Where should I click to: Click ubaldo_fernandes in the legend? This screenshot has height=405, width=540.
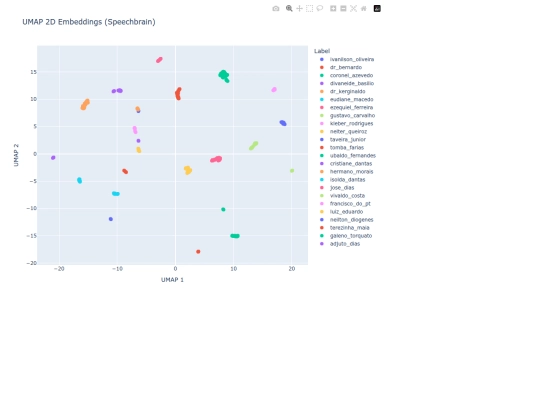[x=347, y=155]
